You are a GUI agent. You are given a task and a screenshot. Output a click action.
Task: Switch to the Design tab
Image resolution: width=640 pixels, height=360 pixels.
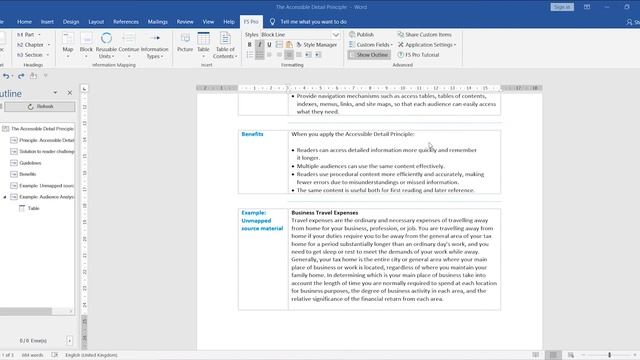point(71,22)
